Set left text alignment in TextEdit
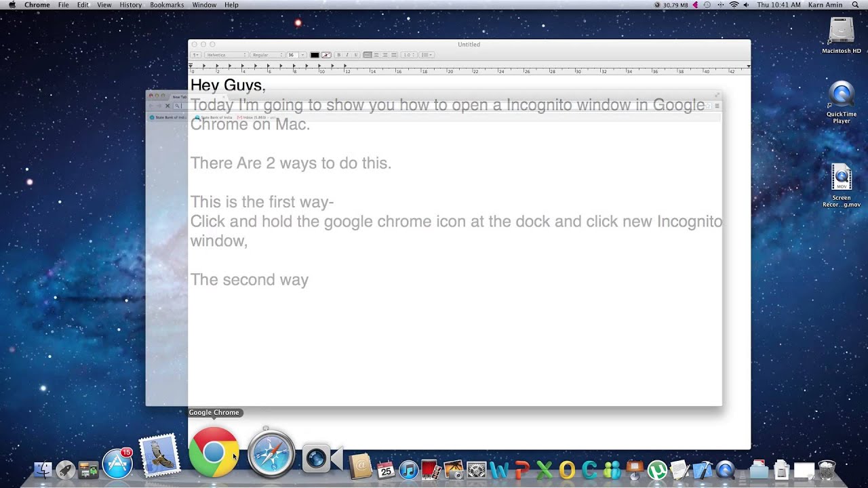868x488 pixels. (368, 55)
